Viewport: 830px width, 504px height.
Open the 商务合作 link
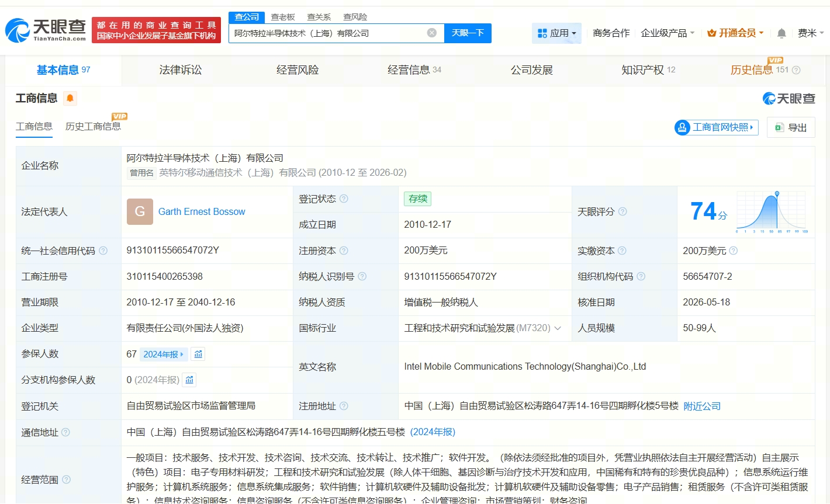click(x=611, y=33)
